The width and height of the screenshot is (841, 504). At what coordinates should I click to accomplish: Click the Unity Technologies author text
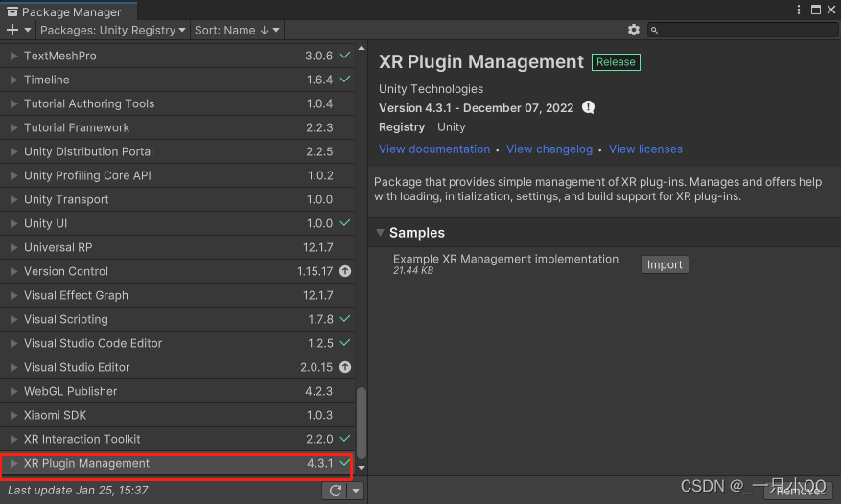tap(432, 89)
